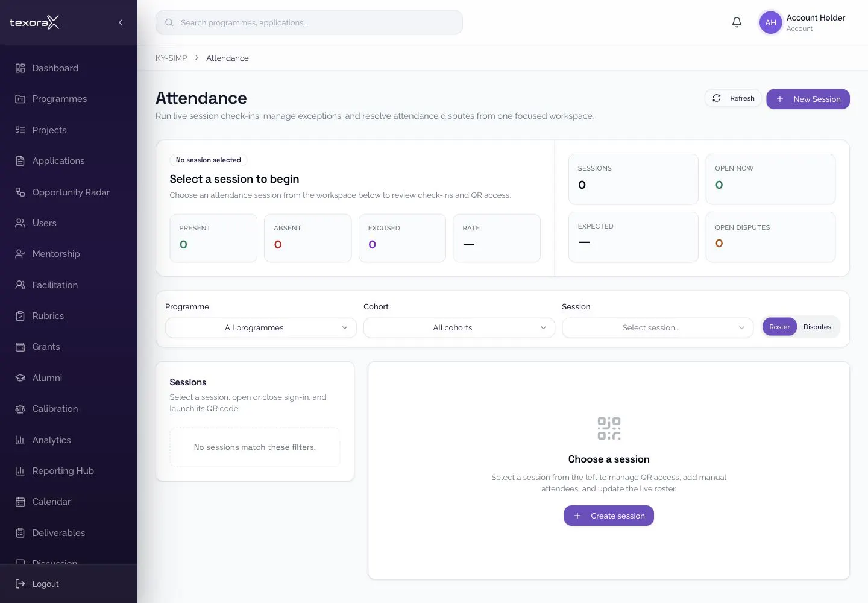868x603 pixels.
Task: Collapse the sidebar with the chevron arrow
Action: [x=121, y=22]
